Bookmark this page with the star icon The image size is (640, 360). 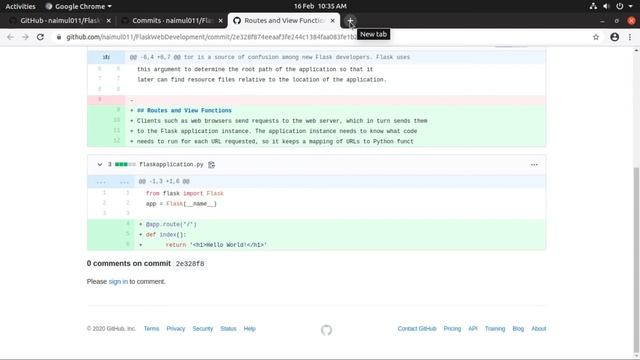tap(596, 37)
